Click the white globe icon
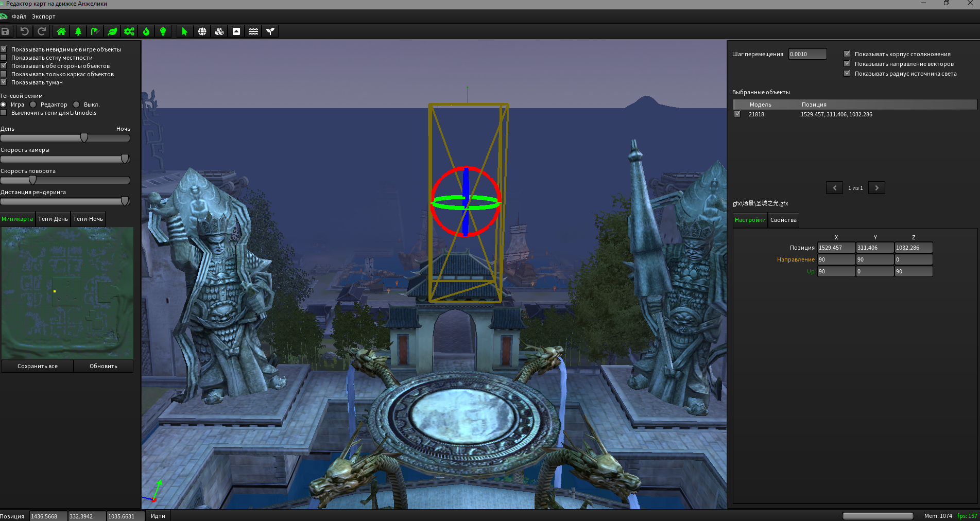Image resolution: width=980 pixels, height=521 pixels. tap(202, 31)
